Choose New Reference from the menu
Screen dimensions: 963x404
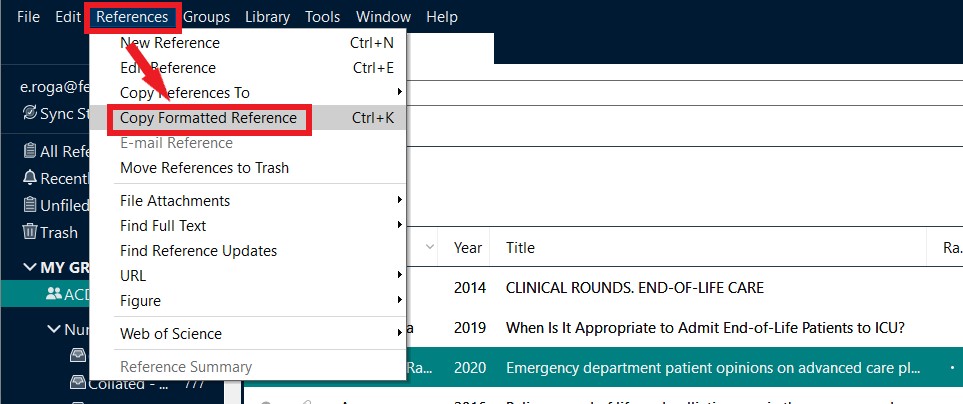pos(248,43)
